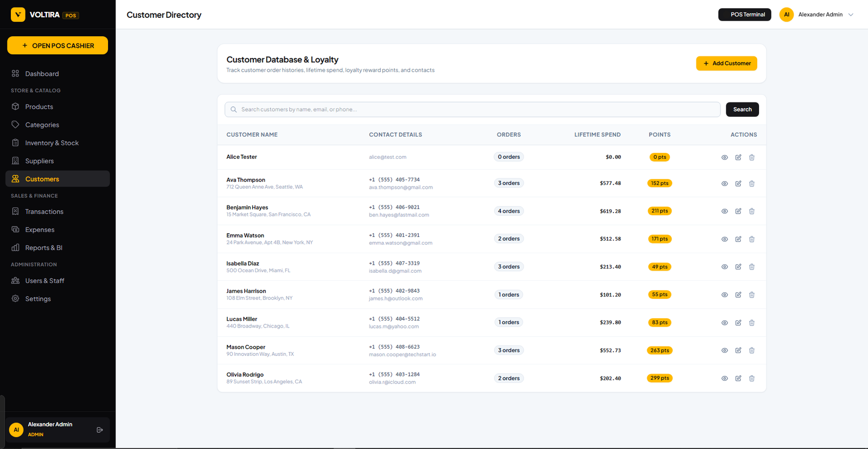Click Open POS Cashier button
Viewport: 868px width, 449px height.
point(58,46)
